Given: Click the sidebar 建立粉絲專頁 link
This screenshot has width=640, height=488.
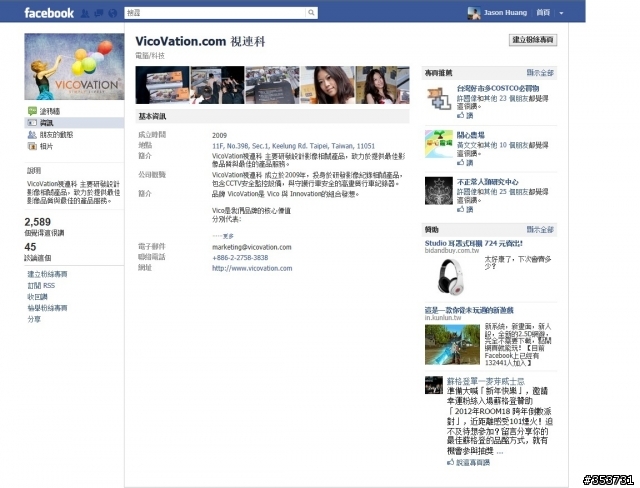Looking at the screenshot, I should 47,274.
